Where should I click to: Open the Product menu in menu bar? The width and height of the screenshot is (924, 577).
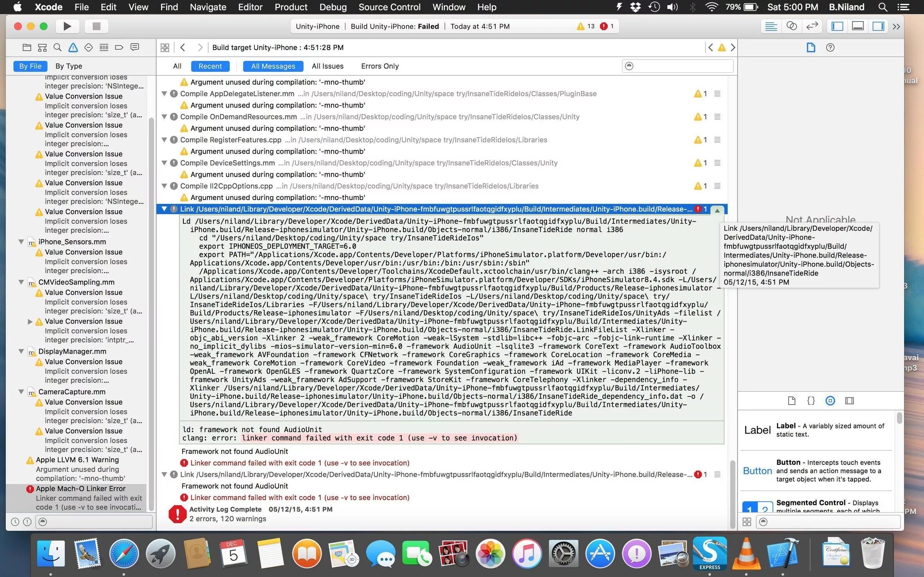pos(290,7)
